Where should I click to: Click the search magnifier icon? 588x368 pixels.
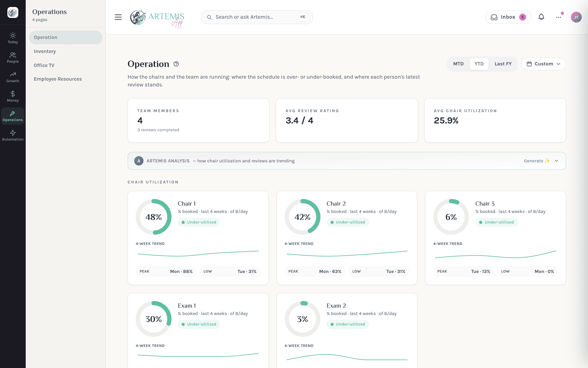[209, 17]
